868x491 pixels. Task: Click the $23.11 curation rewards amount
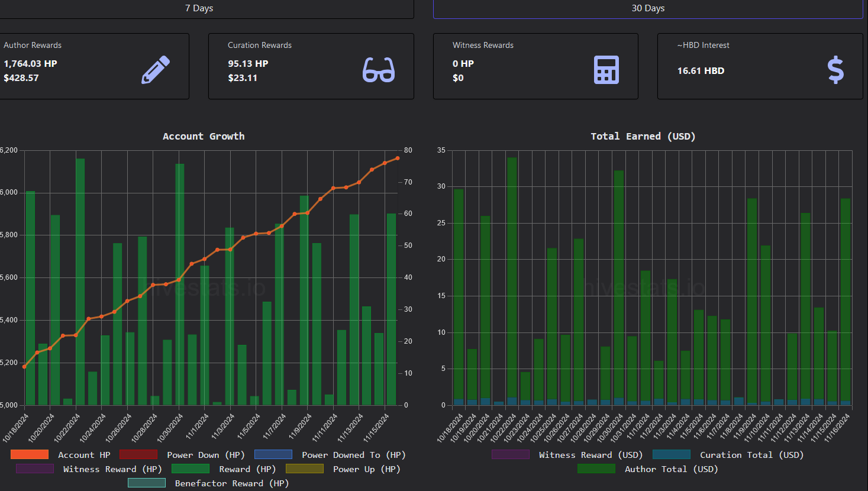(243, 77)
